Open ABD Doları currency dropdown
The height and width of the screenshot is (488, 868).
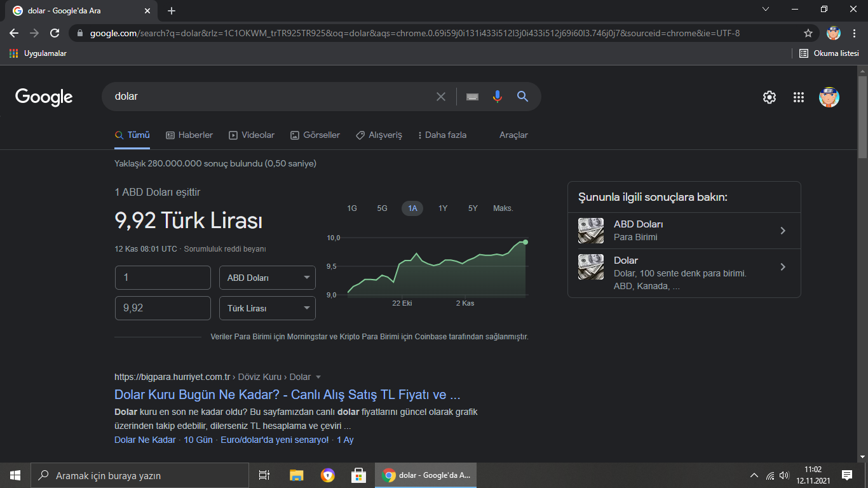268,278
